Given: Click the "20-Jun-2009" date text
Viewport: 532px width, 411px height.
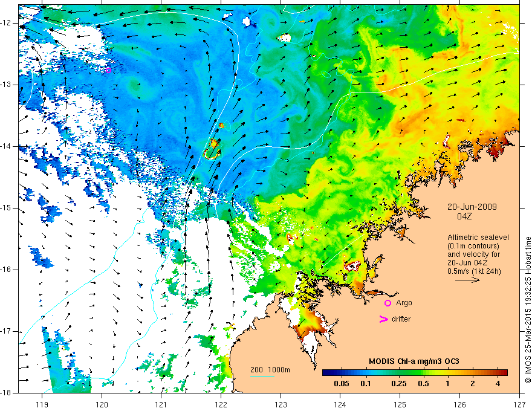Looking at the screenshot, I should [x=472, y=207].
